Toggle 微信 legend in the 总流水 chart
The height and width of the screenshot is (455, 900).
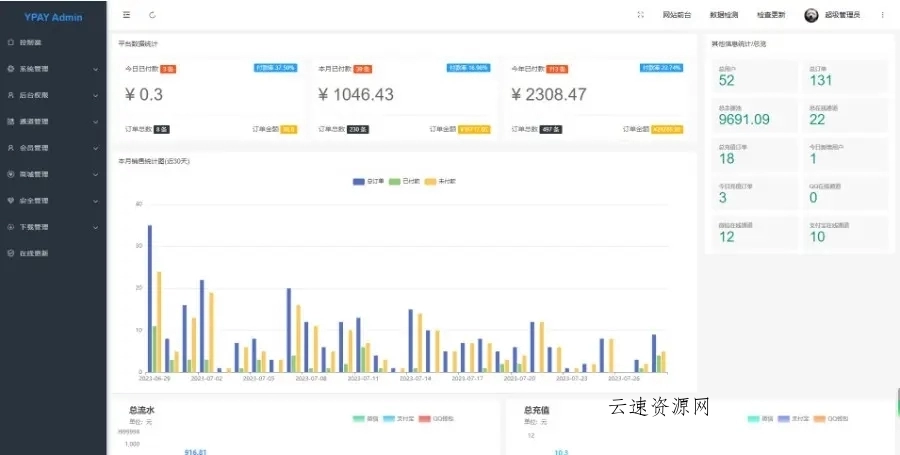coord(366,419)
